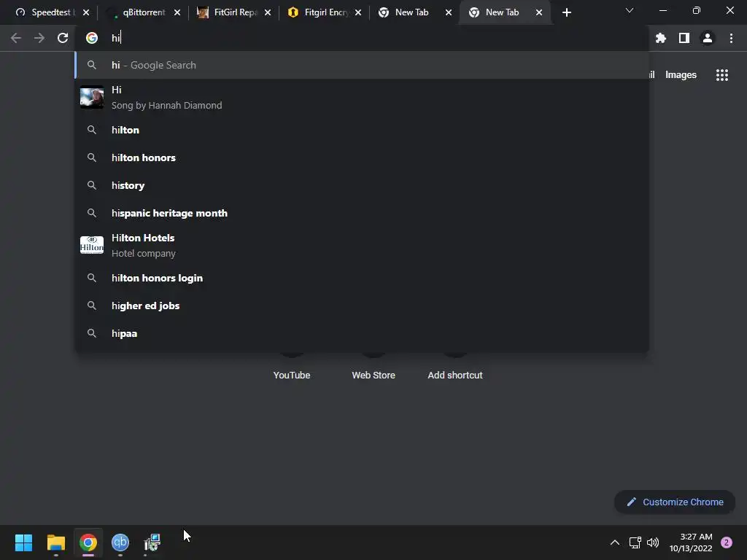Choose the 'hilton' suggestion

point(362,130)
